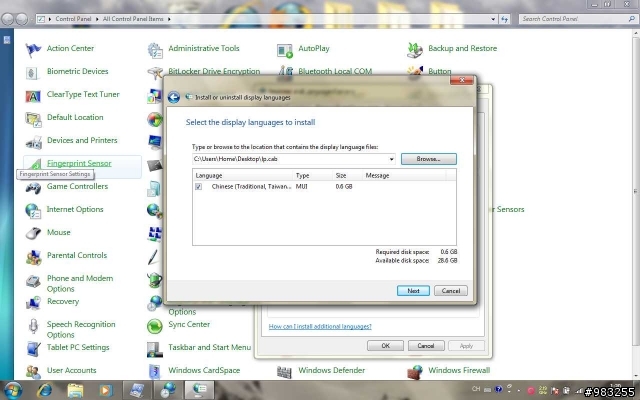Image resolution: width=640 pixels, height=400 pixels.
Task: Open Fingerprint Sensor link
Action: point(79,163)
